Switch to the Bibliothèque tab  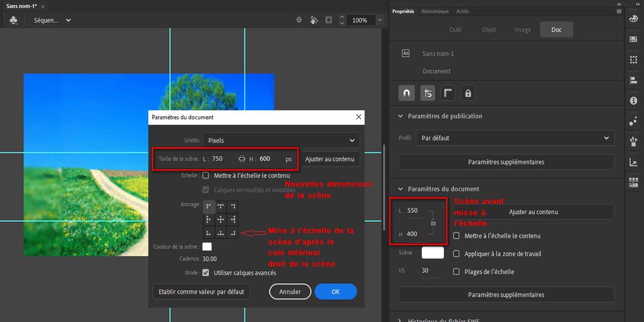tap(435, 11)
